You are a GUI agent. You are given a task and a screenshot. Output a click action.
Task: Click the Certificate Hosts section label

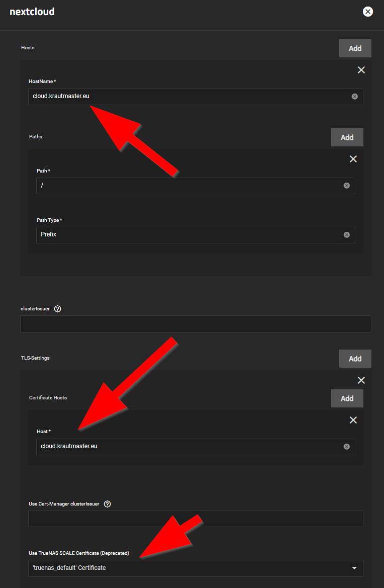pos(48,397)
